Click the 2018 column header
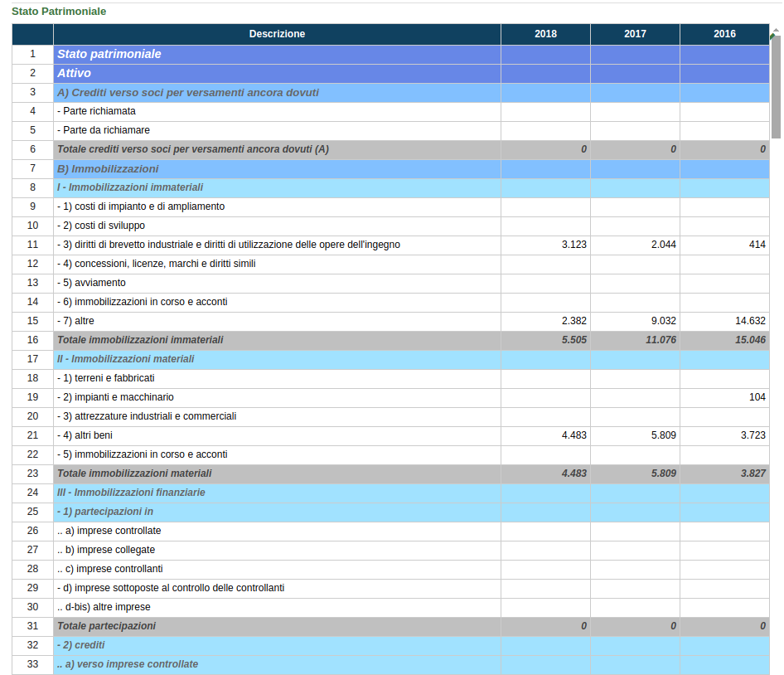Viewport: 784px width, 675px height. point(545,34)
